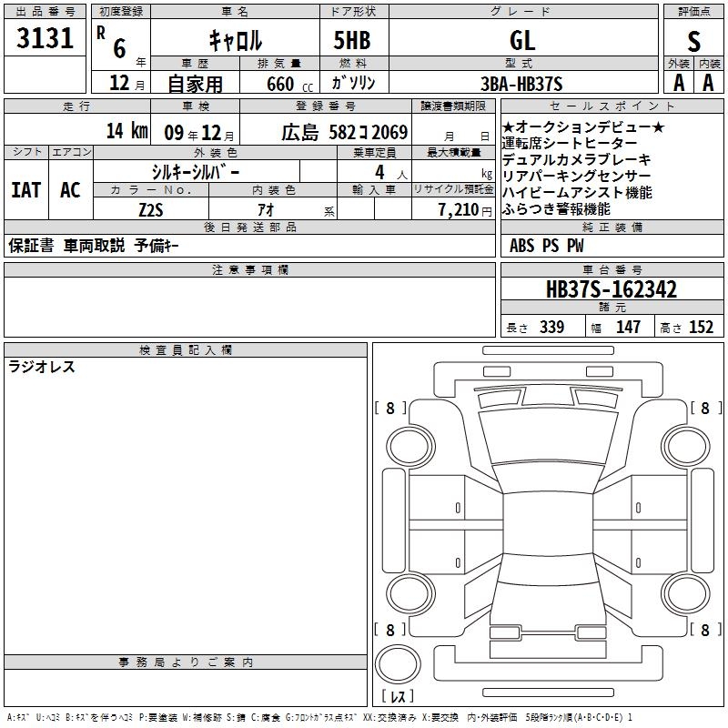Screen dimensions: 728x728
Task: Click the lot number 3131
Action: pyautogui.click(x=45, y=37)
